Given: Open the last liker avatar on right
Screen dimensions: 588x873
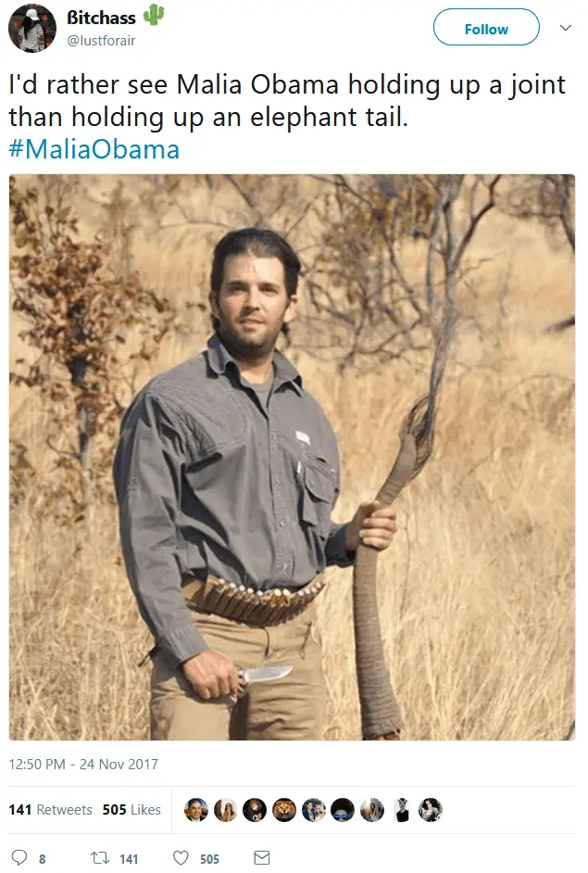Looking at the screenshot, I should coord(430,810).
